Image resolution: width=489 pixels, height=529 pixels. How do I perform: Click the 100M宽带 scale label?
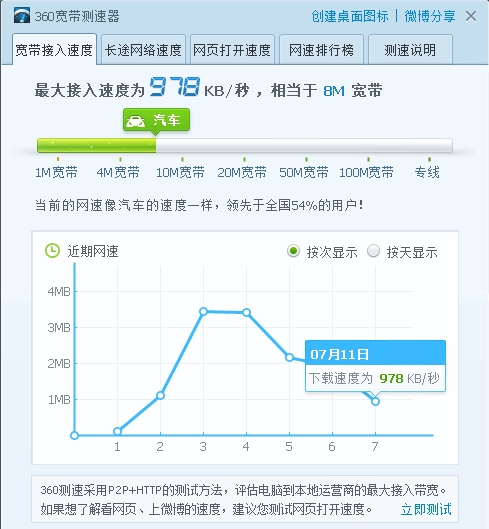[x=366, y=172]
